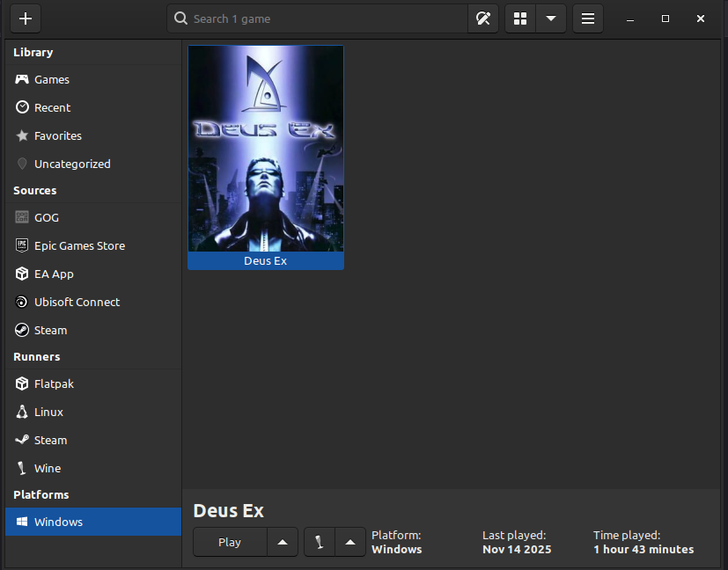The height and width of the screenshot is (570, 728).
Task: Open the Recent games category
Action: pyautogui.click(x=53, y=108)
